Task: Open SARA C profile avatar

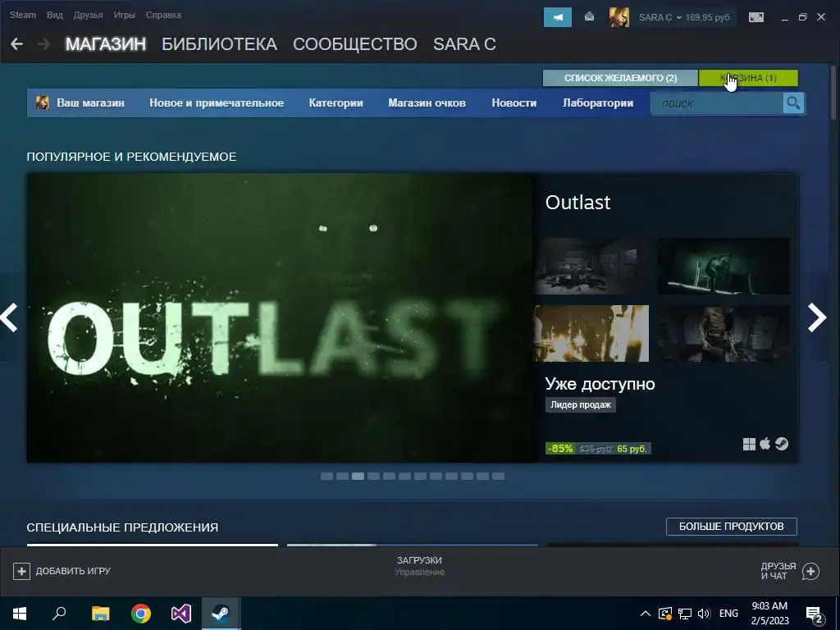Action: pos(619,17)
